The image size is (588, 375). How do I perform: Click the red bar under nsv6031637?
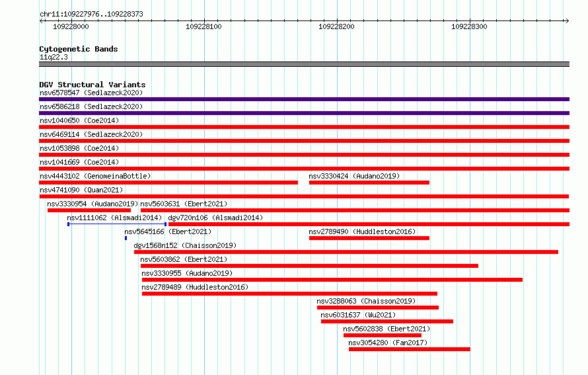(x=387, y=321)
